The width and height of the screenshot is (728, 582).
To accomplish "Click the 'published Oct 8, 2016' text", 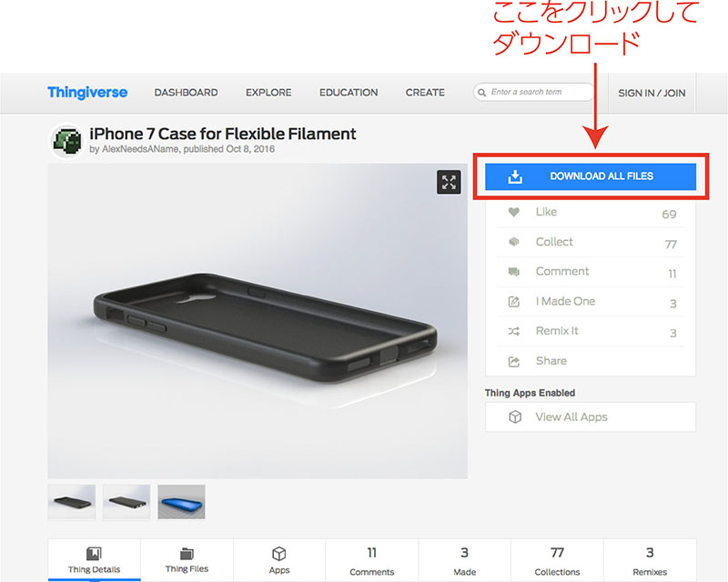I will click(x=229, y=149).
